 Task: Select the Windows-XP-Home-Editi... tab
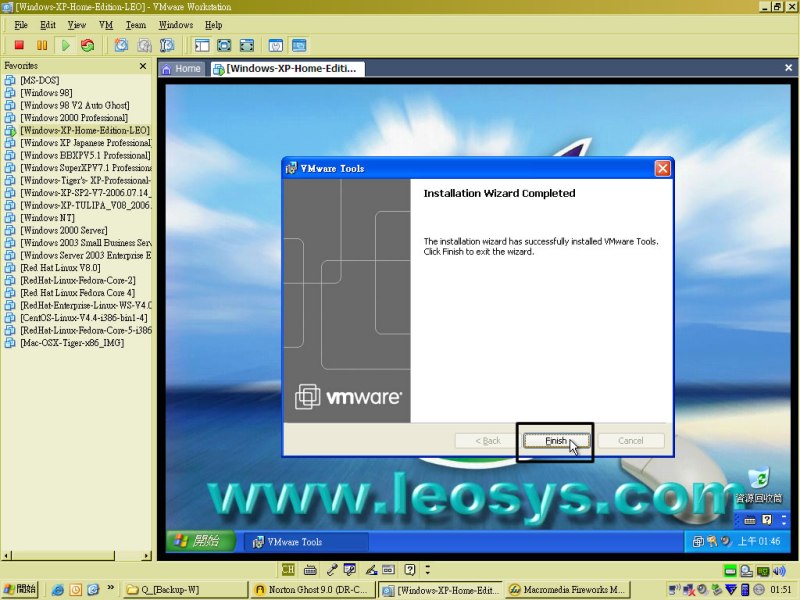288,69
